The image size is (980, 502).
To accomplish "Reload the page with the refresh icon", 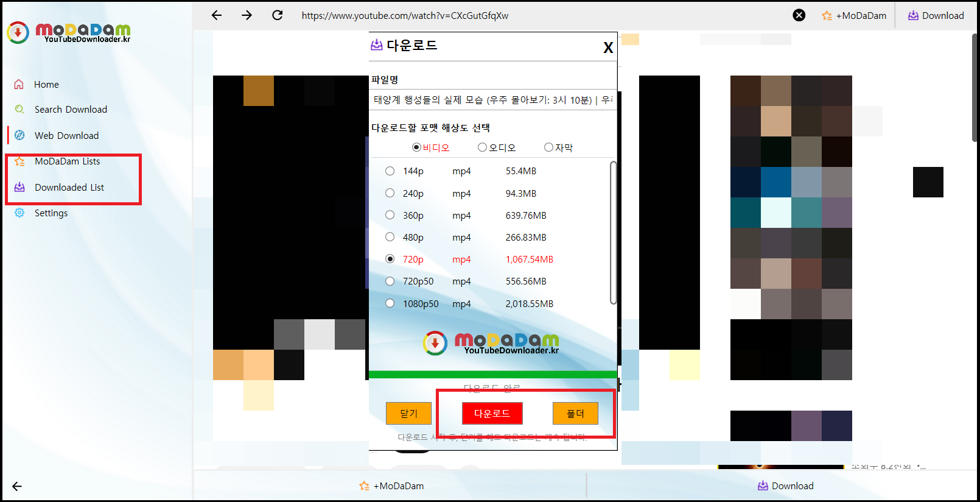I will 277,15.
